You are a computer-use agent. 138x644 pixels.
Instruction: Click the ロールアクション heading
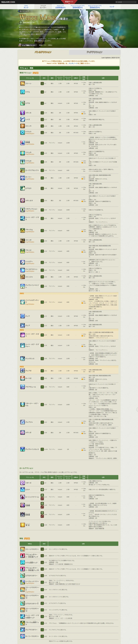(26, 468)
